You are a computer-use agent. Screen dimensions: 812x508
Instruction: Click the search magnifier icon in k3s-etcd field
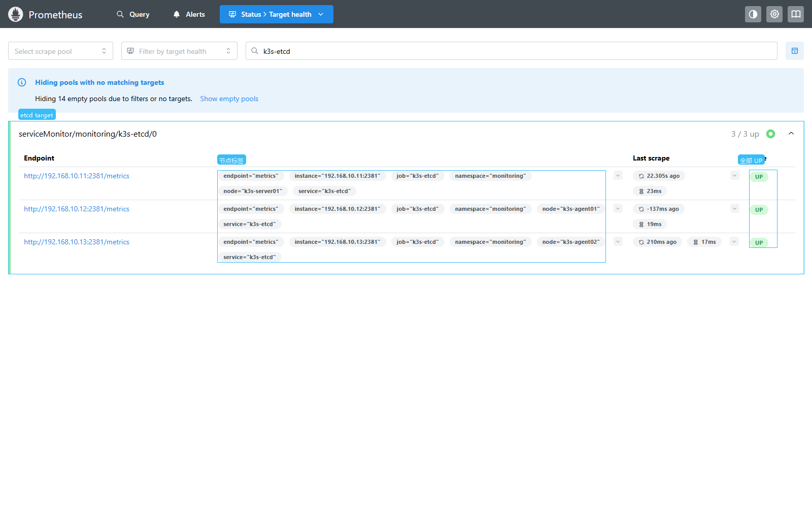(255, 51)
